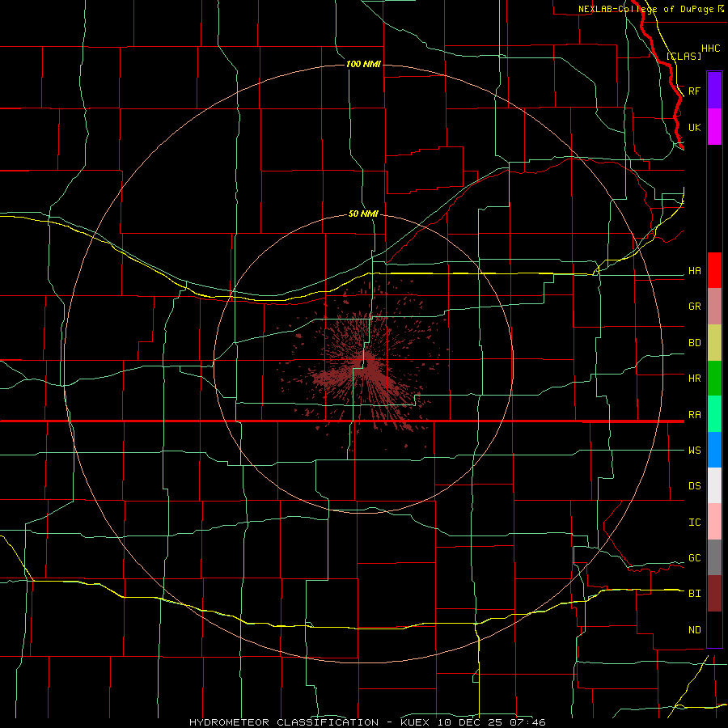Screen dimensions: 728x728
Task: Click the 'BD' legend label
Action: coord(694,343)
